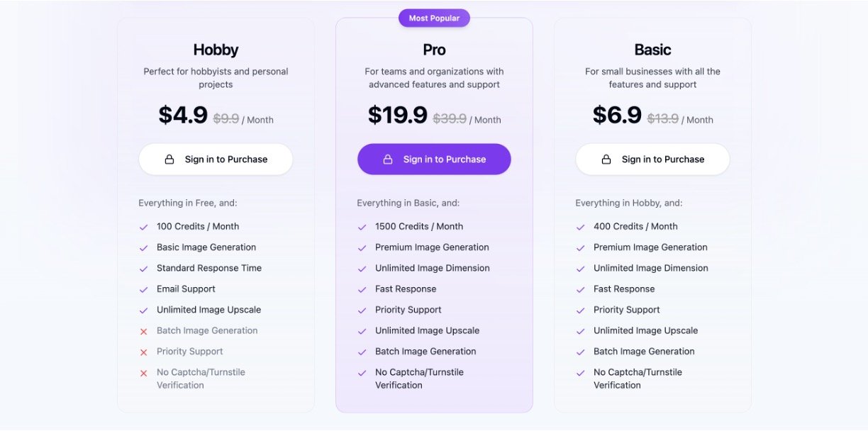
Task: Click the lock icon in Pro purchase button
Action: click(x=388, y=159)
